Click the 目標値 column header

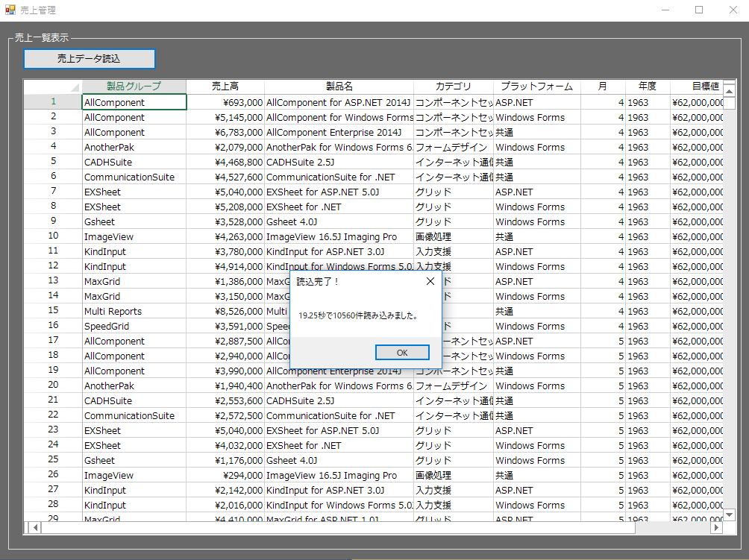(697, 86)
